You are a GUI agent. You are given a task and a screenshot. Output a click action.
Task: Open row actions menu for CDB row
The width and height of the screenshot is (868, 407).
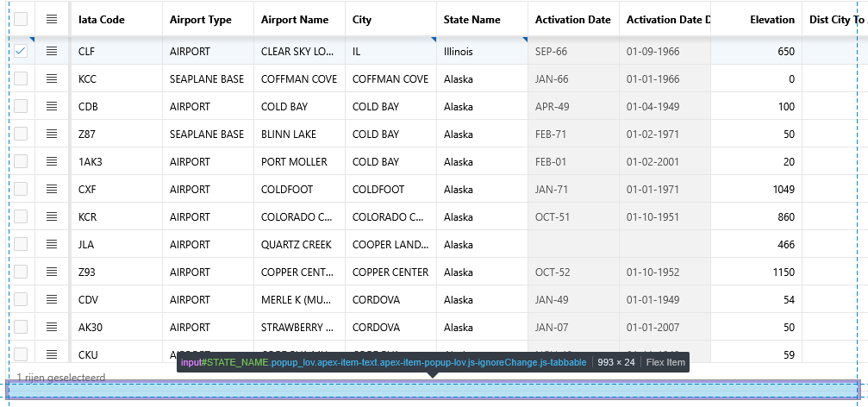point(52,107)
